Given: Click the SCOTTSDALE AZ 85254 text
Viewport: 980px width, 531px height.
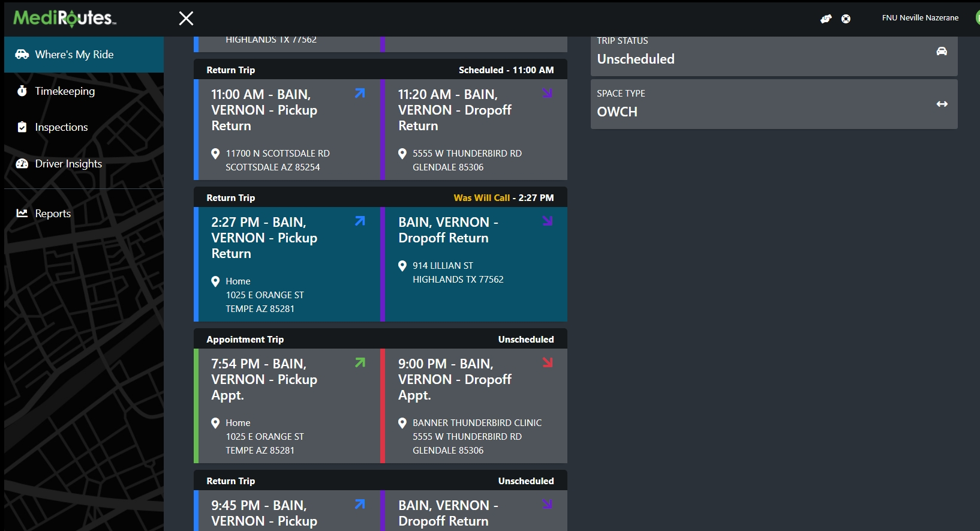Looking at the screenshot, I should (x=272, y=167).
